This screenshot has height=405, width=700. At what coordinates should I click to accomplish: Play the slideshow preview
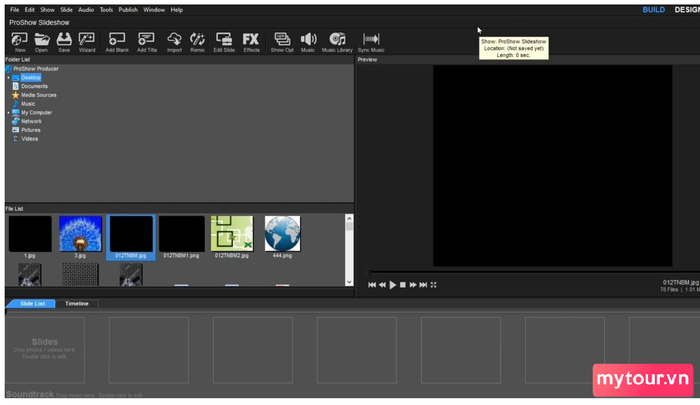(x=392, y=285)
